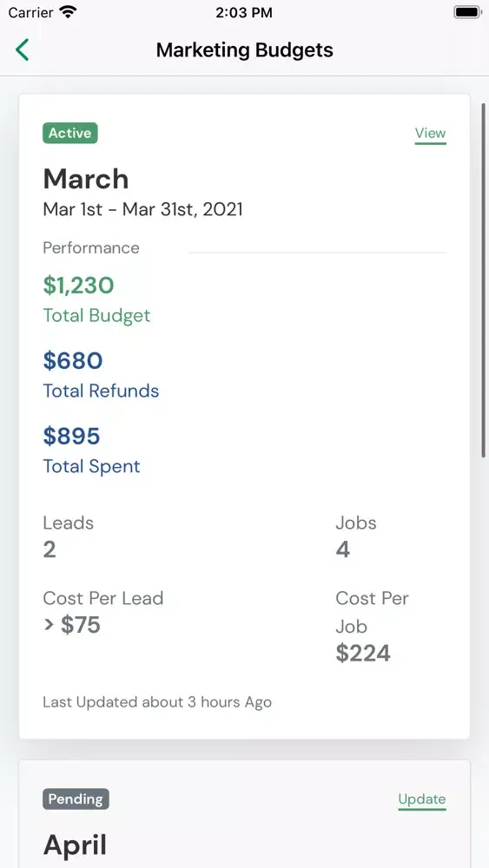Click the Cost Per Lead greater-than symbol
This screenshot has height=868, width=489.
coord(49,625)
